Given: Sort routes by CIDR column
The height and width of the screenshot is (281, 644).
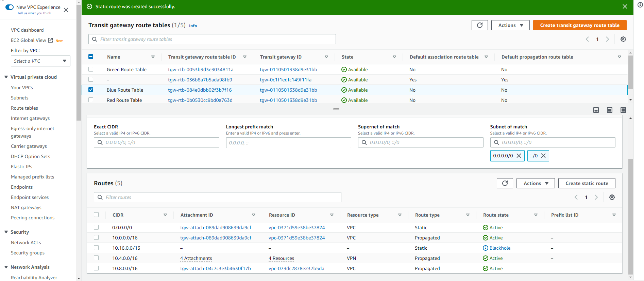Looking at the screenshot, I should point(165,215).
